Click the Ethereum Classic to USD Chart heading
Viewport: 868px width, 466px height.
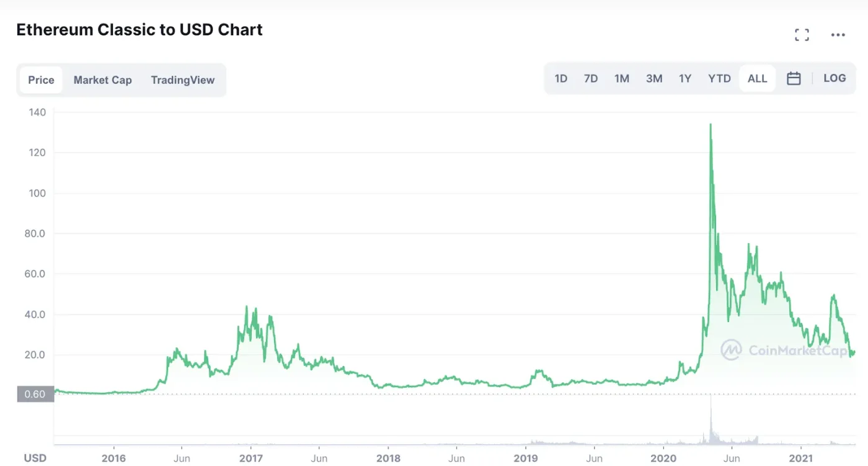tap(139, 30)
